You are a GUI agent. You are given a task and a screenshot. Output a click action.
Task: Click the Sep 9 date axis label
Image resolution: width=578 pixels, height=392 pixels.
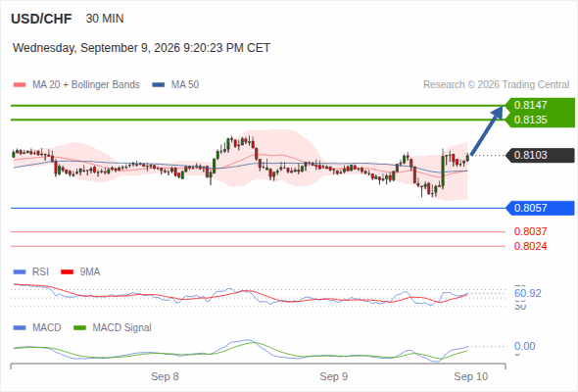click(x=334, y=376)
